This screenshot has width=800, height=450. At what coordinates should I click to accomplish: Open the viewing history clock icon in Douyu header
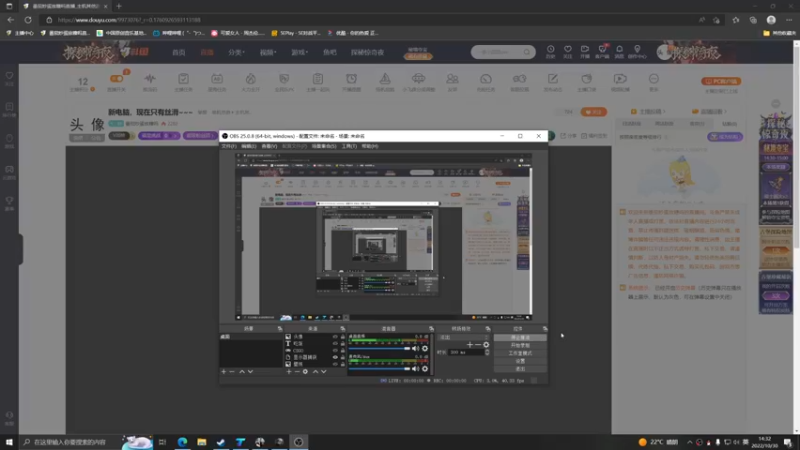(x=551, y=49)
